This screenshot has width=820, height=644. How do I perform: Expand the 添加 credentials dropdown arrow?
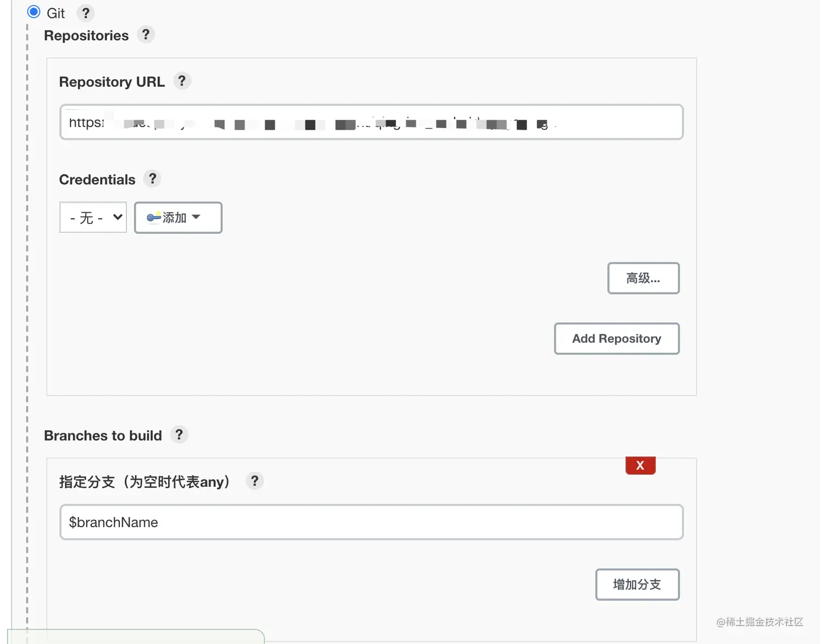pyautogui.click(x=196, y=217)
